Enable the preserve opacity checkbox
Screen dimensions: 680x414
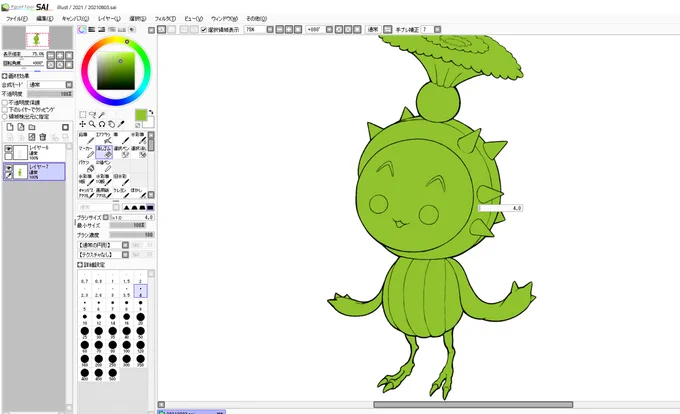pos(5,103)
